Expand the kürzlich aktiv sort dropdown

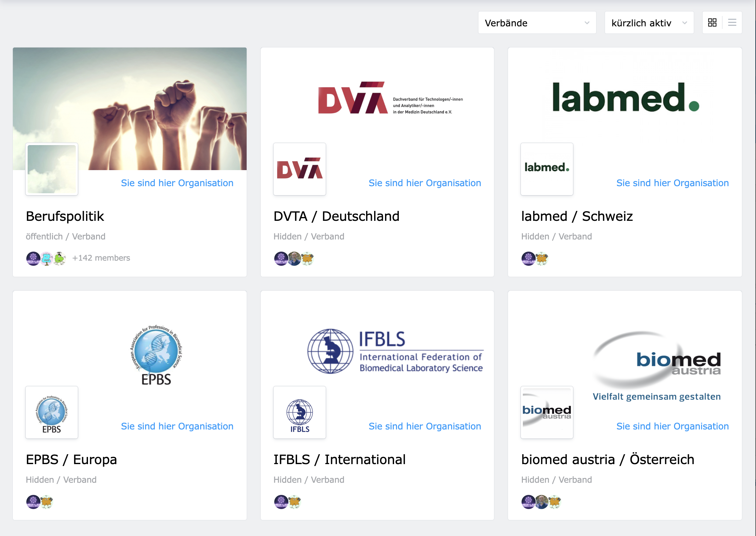(649, 23)
